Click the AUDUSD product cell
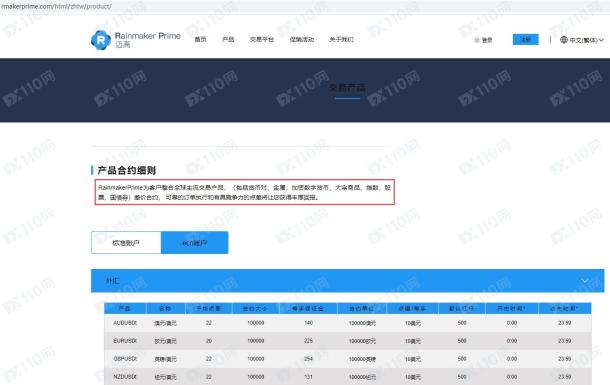Screen dimensions: 610x385 (x=125, y=323)
